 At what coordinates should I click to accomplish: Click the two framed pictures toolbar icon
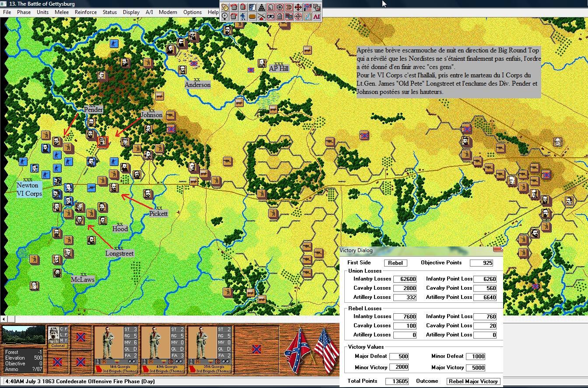(289, 17)
